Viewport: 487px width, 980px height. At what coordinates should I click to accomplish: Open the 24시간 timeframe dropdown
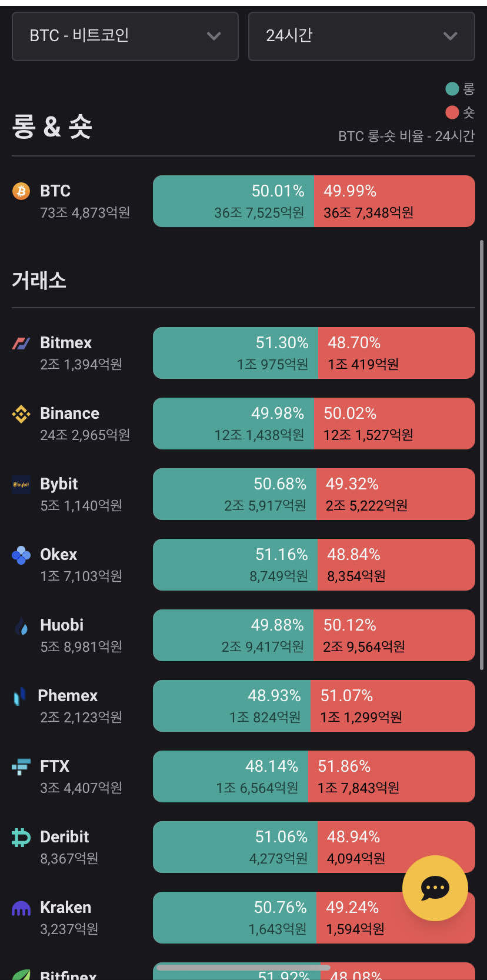click(x=361, y=36)
